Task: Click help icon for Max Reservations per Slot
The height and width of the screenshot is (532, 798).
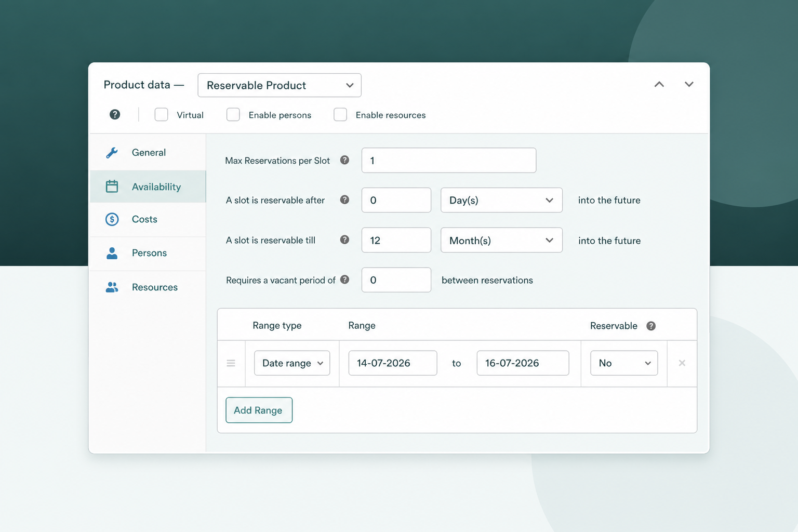Action: point(344,160)
